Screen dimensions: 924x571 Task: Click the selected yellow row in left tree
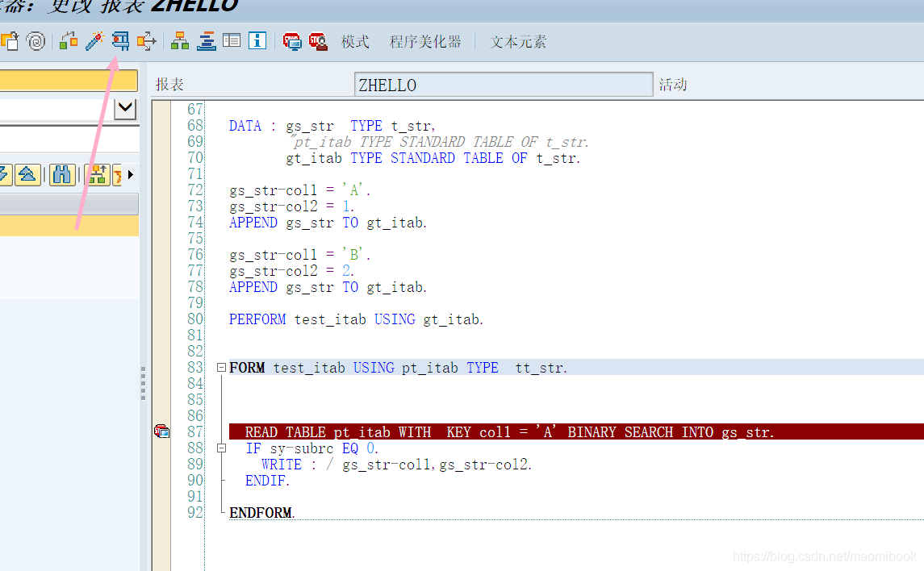(x=69, y=226)
